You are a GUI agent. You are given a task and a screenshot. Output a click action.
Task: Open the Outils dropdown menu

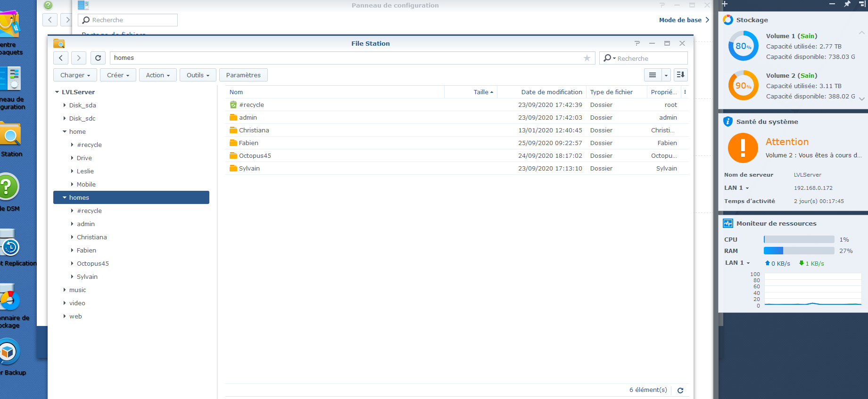click(x=198, y=75)
